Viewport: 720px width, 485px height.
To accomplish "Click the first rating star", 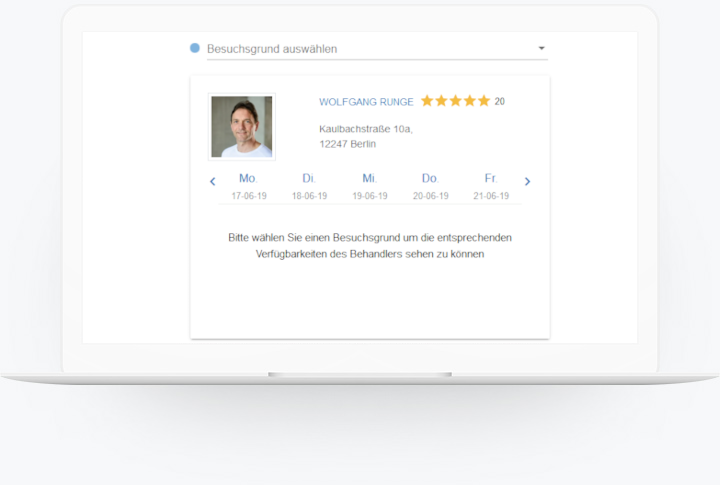I will click(x=427, y=101).
